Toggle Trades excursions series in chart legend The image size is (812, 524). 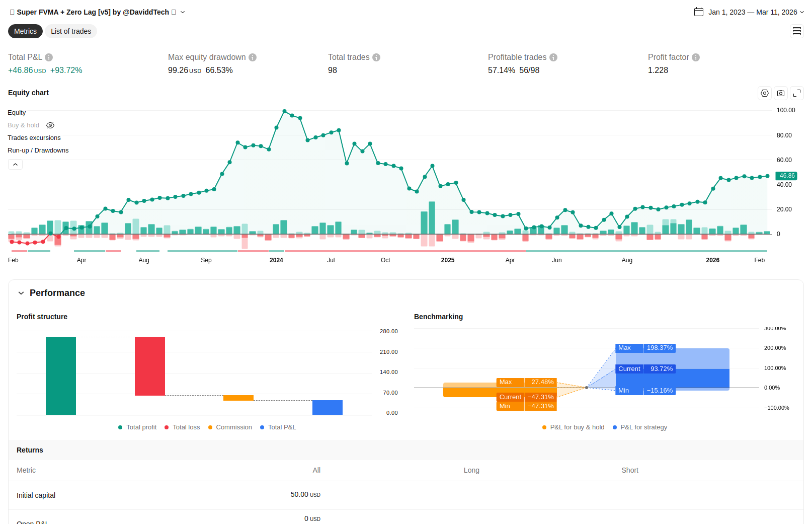tap(34, 138)
